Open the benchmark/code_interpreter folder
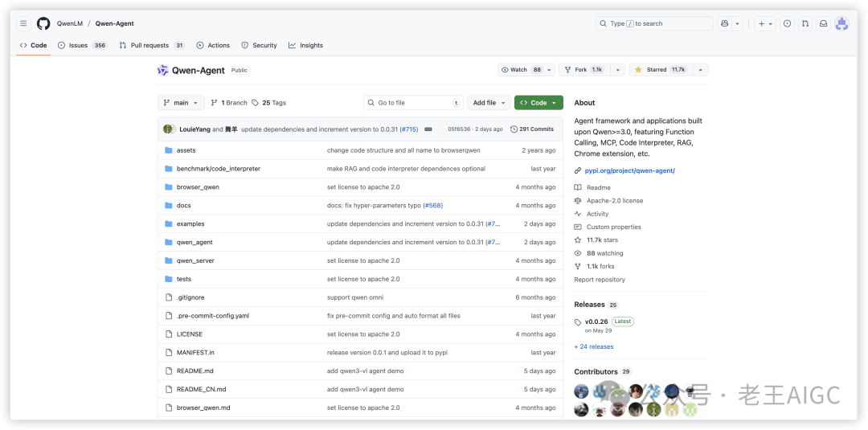Screen dimensions: 868x430 pyautogui.click(x=219, y=169)
